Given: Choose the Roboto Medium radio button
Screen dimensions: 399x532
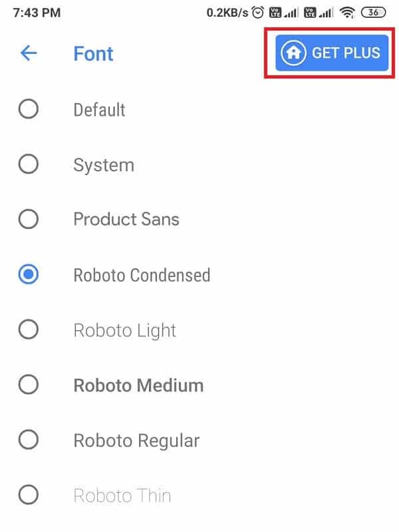Looking at the screenshot, I should tap(29, 385).
